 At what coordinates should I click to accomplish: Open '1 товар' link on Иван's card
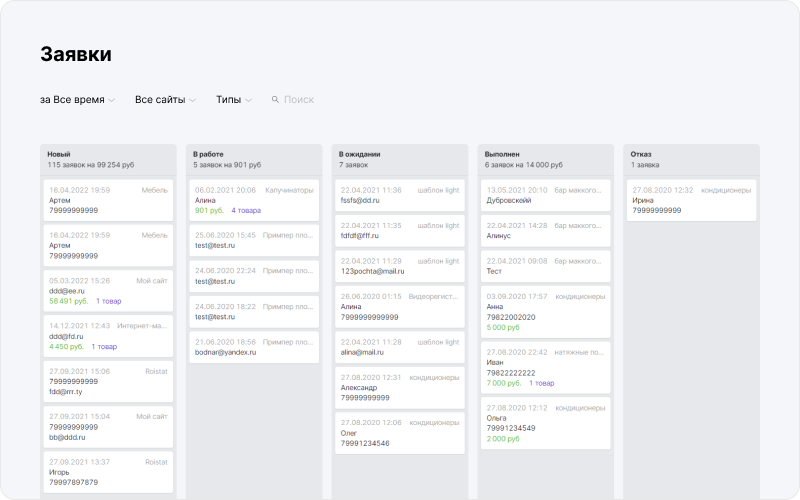point(541,383)
